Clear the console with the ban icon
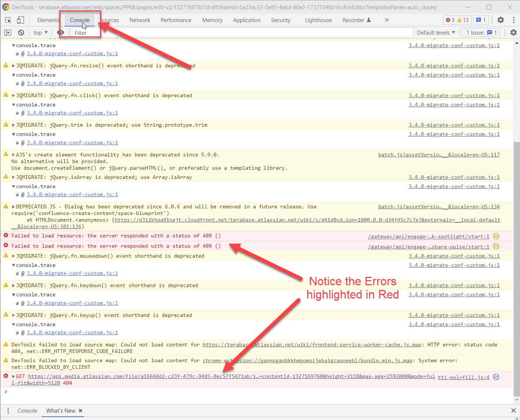Viewport: 520px width, 420px height. click(x=21, y=32)
